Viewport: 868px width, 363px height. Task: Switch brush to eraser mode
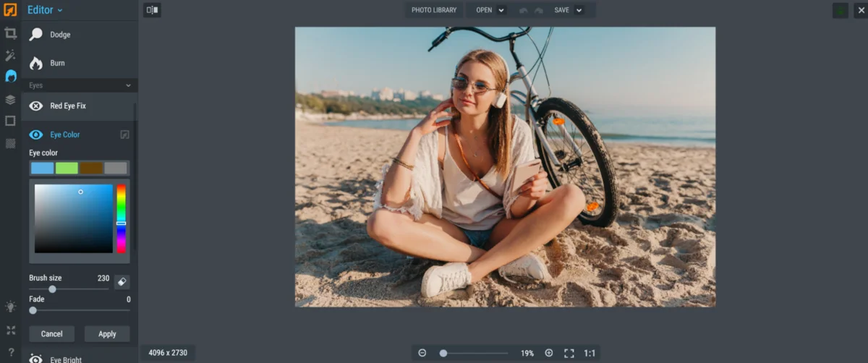point(122,282)
